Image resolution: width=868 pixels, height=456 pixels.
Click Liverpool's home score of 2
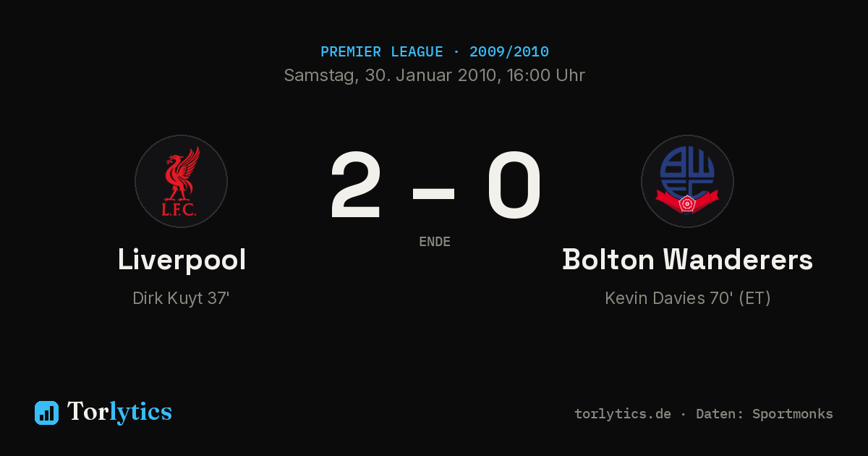tap(355, 186)
